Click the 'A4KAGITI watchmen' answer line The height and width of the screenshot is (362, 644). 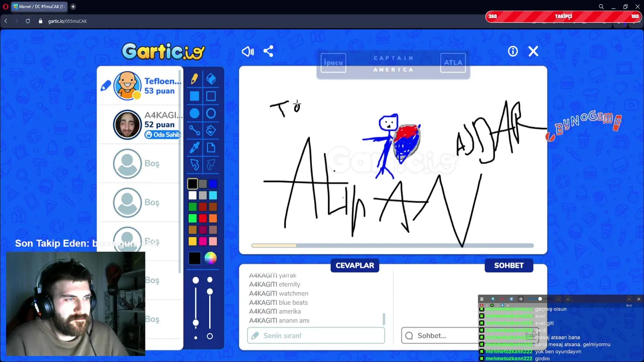(x=279, y=294)
